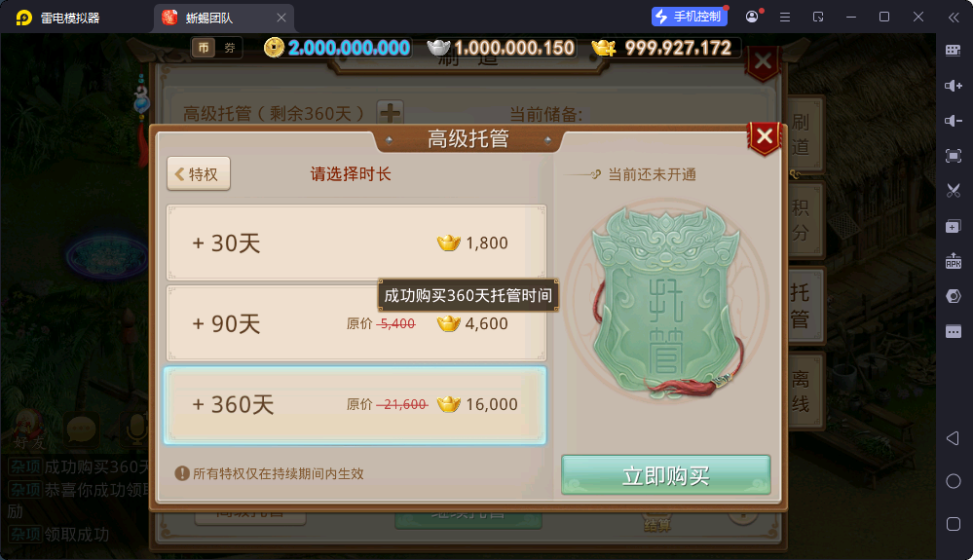Open the 手机控制 phone control button
Viewport: 973px width, 560px height.
click(x=690, y=17)
